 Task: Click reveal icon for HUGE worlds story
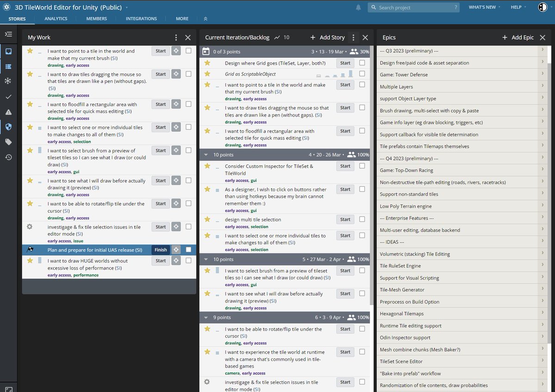click(176, 261)
